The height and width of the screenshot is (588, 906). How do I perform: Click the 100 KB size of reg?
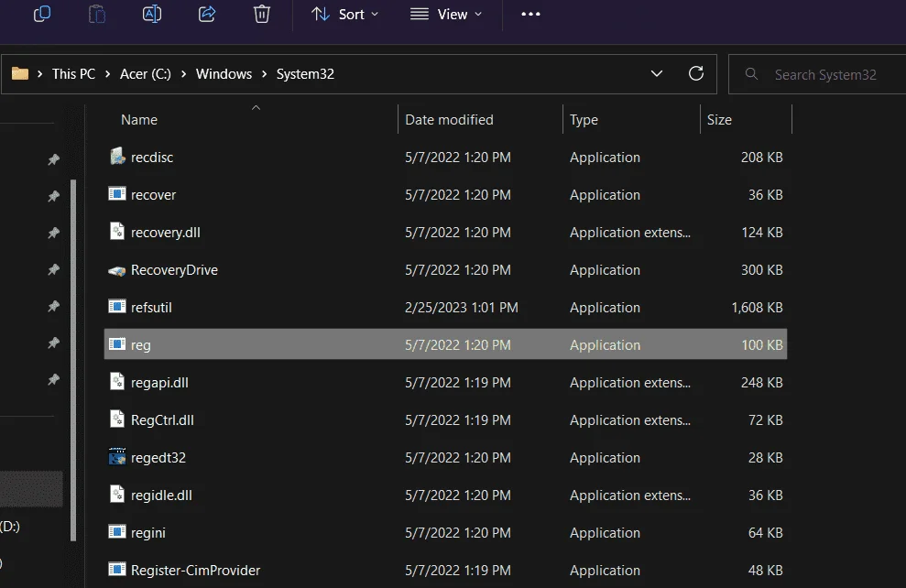(761, 344)
